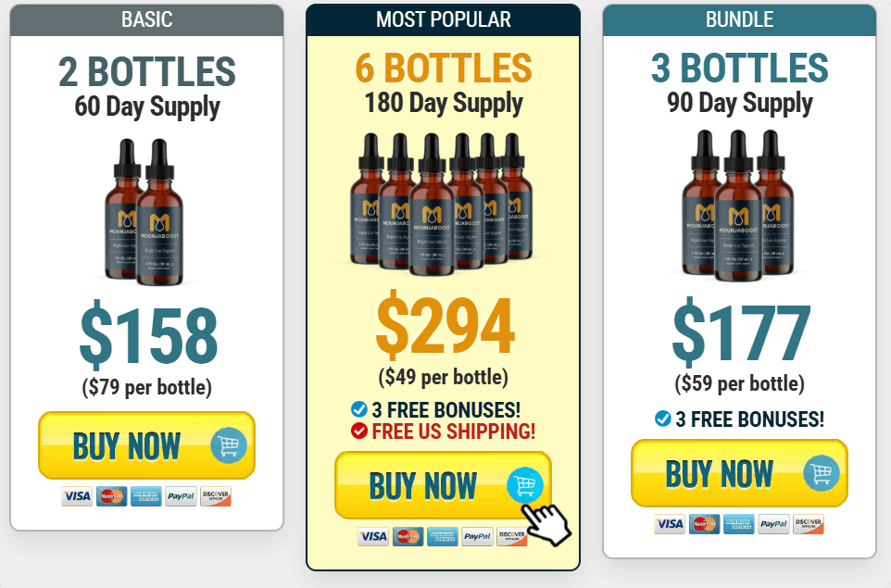Viewport: 891px width, 588px height.
Task: Select the Basic plan header
Action: point(146,19)
